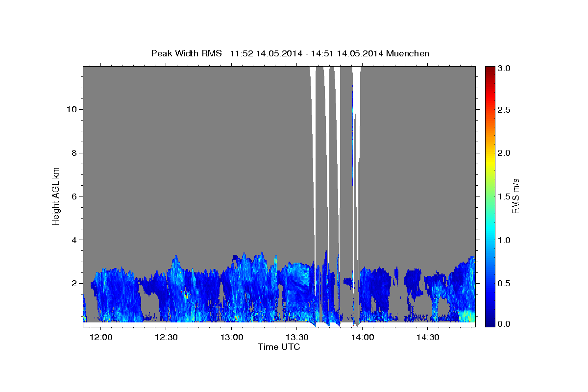Click the colorbar value 1.5
This screenshot has height=392, width=588.
[505, 196]
